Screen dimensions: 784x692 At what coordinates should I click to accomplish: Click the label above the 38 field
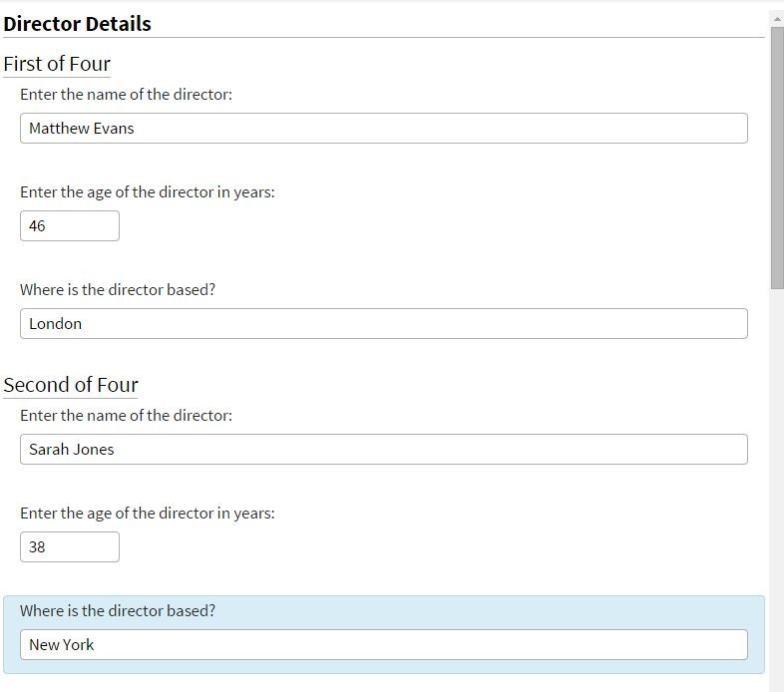[x=147, y=514]
